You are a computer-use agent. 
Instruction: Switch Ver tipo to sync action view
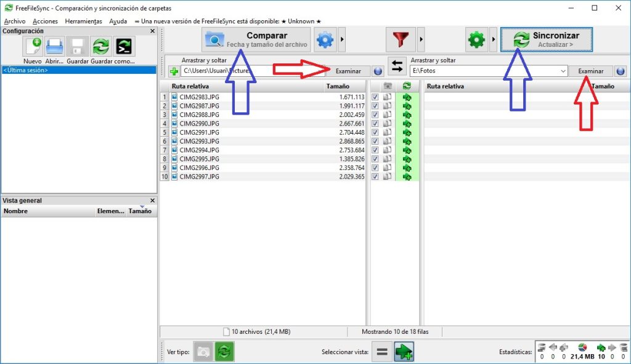click(x=224, y=352)
